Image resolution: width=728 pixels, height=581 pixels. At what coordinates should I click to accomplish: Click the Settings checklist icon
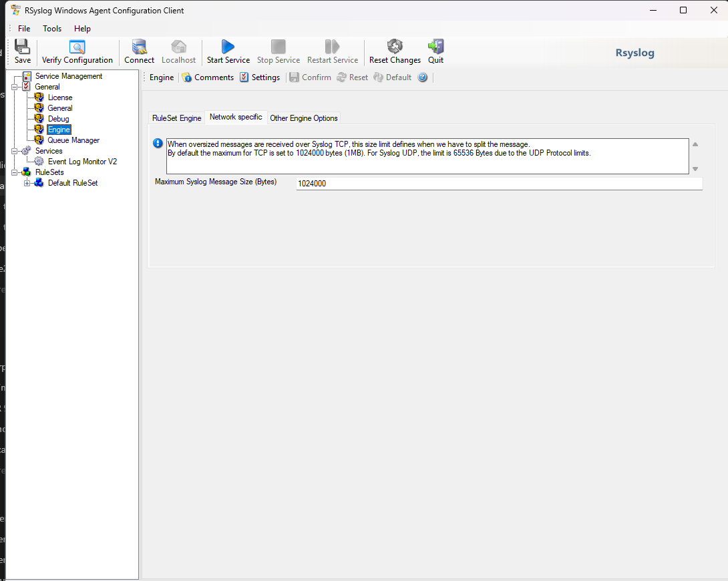tap(244, 77)
